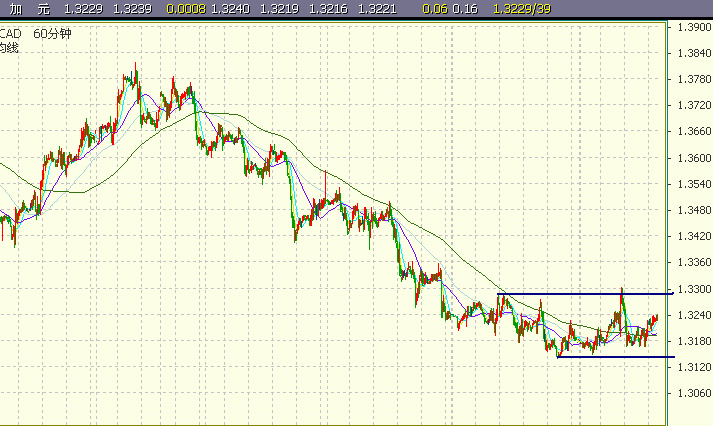Click the 1.3540 price axis label
The image size is (713, 426).
pos(694,184)
